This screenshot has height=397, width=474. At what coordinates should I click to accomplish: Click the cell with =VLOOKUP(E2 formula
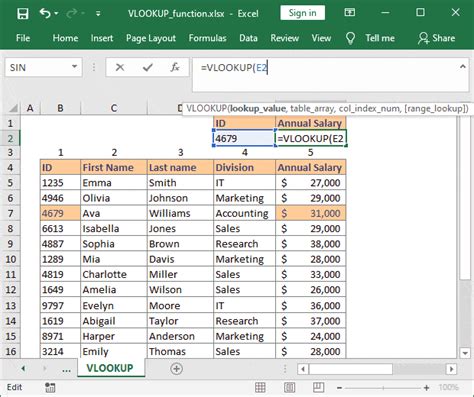tap(311, 138)
